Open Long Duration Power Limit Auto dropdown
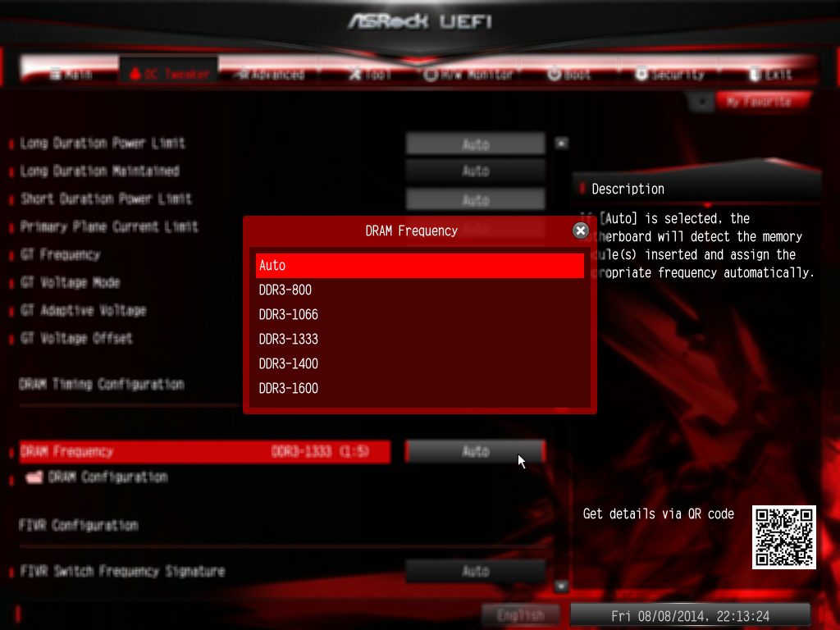840x630 pixels. coord(476,144)
